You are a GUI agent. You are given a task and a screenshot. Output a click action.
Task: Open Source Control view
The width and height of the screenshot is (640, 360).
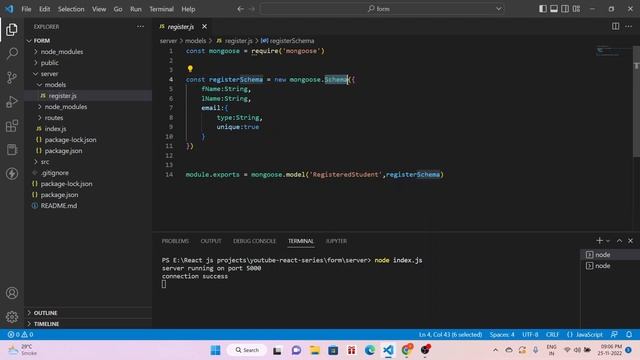pyautogui.click(x=12, y=78)
